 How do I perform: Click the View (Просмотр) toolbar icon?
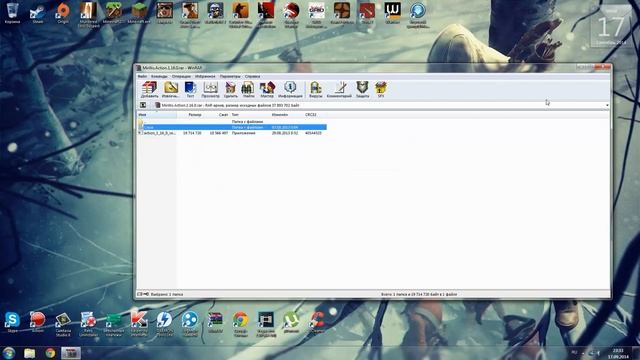[211, 89]
